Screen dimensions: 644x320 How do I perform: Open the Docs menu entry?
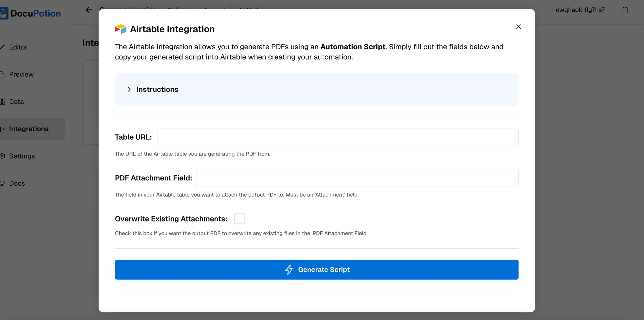click(x=17, y=183)
